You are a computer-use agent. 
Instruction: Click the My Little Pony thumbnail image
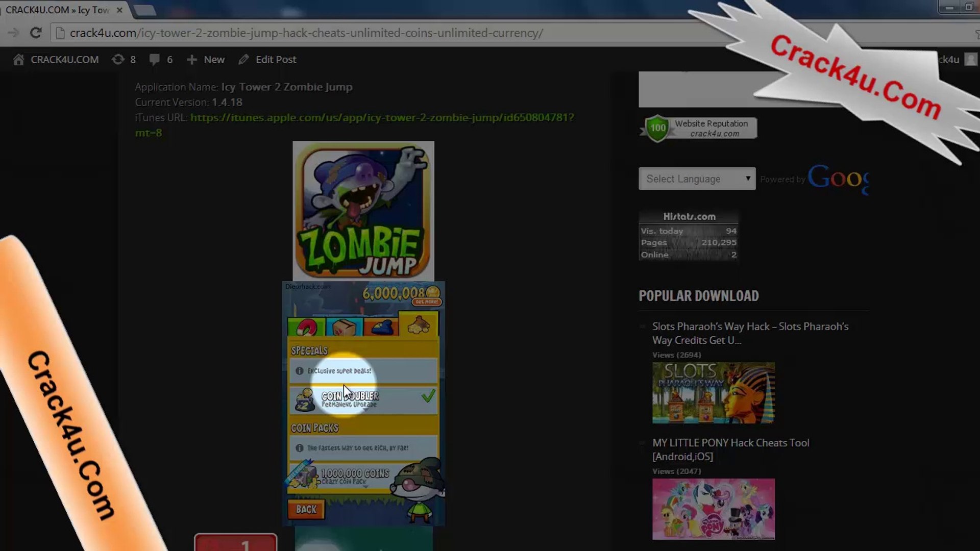[x=713, y=509]
